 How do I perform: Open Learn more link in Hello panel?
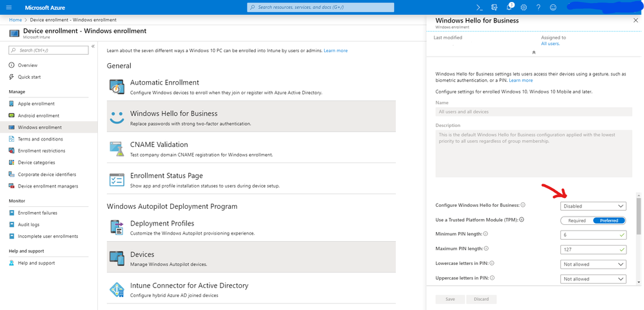pyautogui.click(x=521, y=81)
